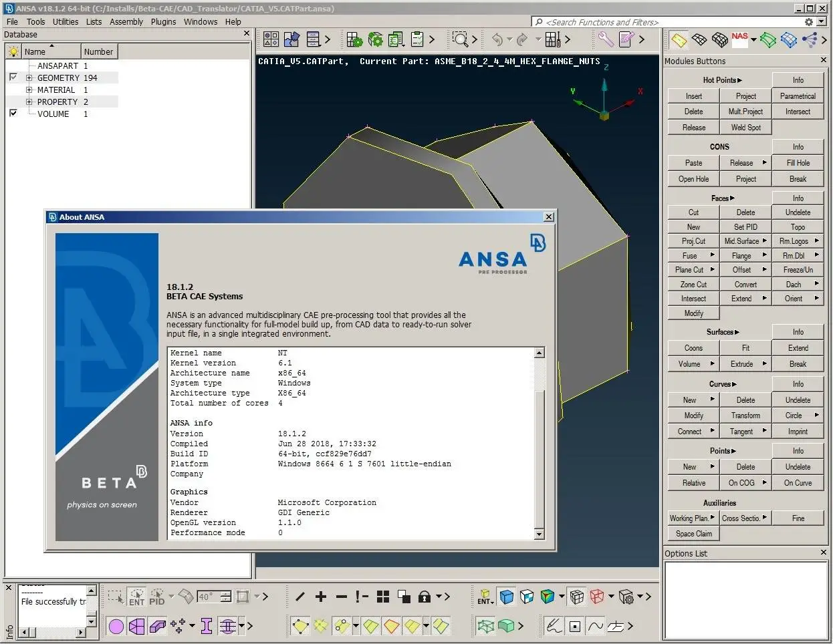The width and height of the screenshot is (833, 644).
Task: Open the File menu
Action: [x=12, y=21]
